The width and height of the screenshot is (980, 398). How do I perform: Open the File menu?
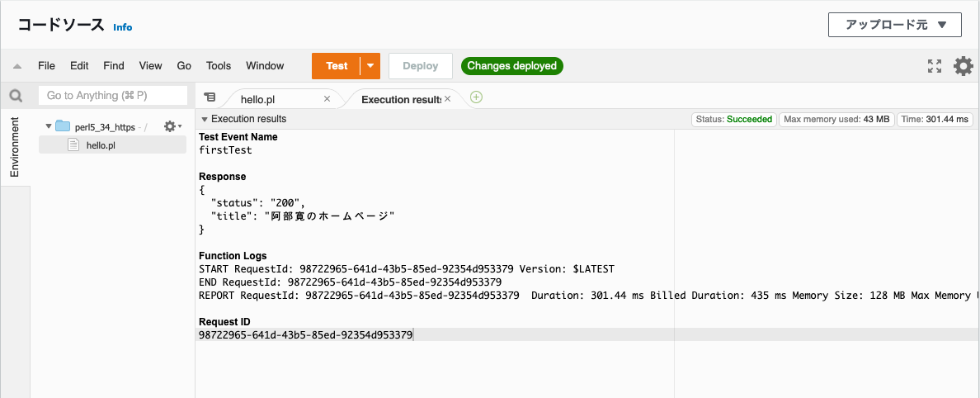point(46,66)
